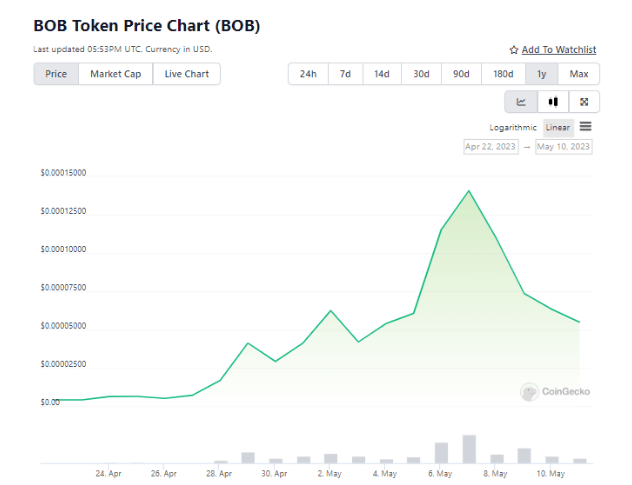
Task: Click the Add To Watchlist link
Action: click(558, 50)
